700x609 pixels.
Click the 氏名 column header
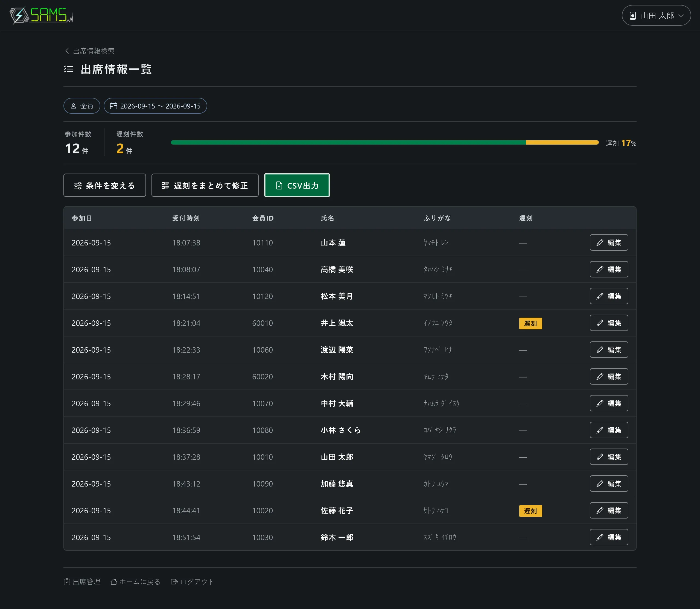point(327,218)
